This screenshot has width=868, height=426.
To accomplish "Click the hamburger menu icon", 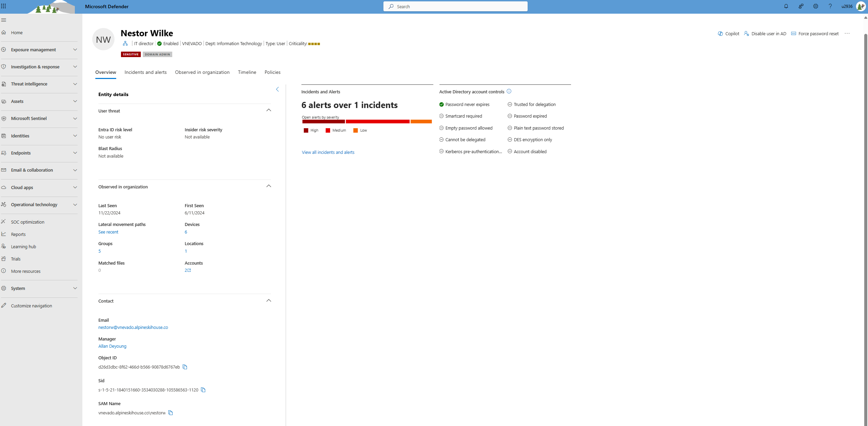I will click(4, 20).
